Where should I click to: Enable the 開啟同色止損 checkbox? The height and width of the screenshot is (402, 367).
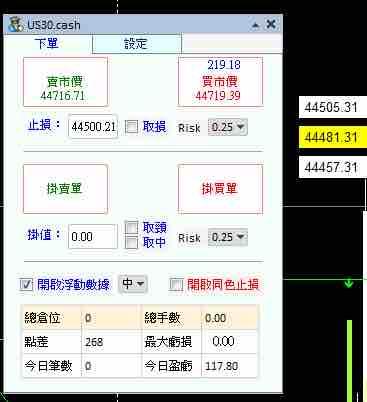coord(176,284)
